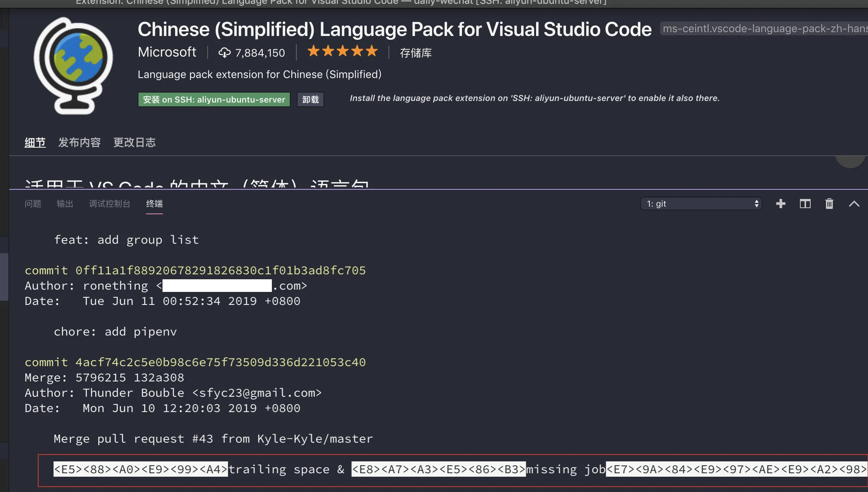The width and height of the screenshot is (868, 492).
Task: Open the 发布内容 contributions tab
Action: (80, 142)
